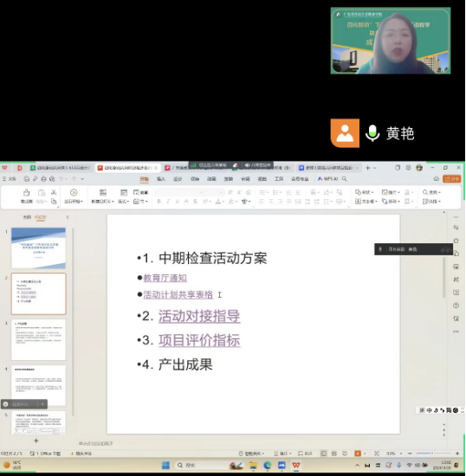The height and width of the screenshot is (476, 466).
Task: Toggle the numbered list button
Action: click(275, 192)
